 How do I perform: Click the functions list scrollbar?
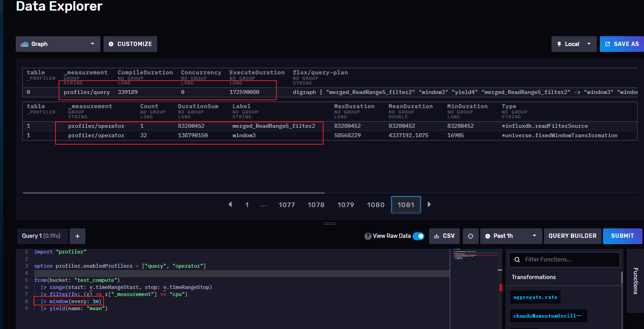(622, 278)
